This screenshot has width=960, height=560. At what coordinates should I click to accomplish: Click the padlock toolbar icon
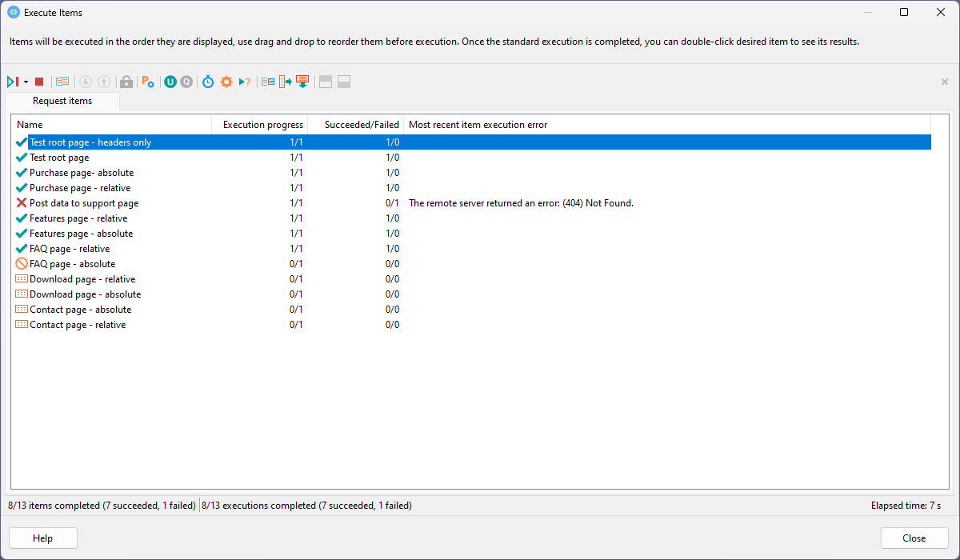click(126, 82)
